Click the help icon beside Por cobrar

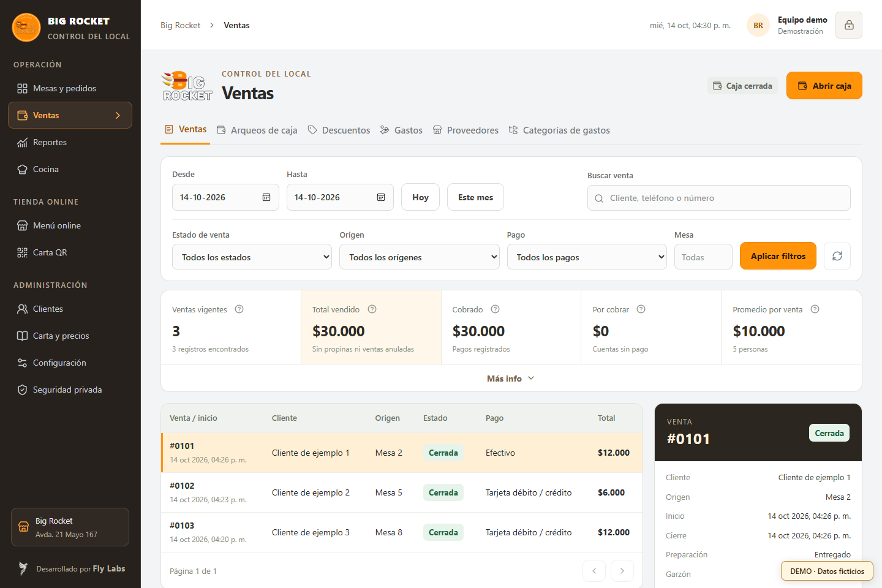pos(641,309)
